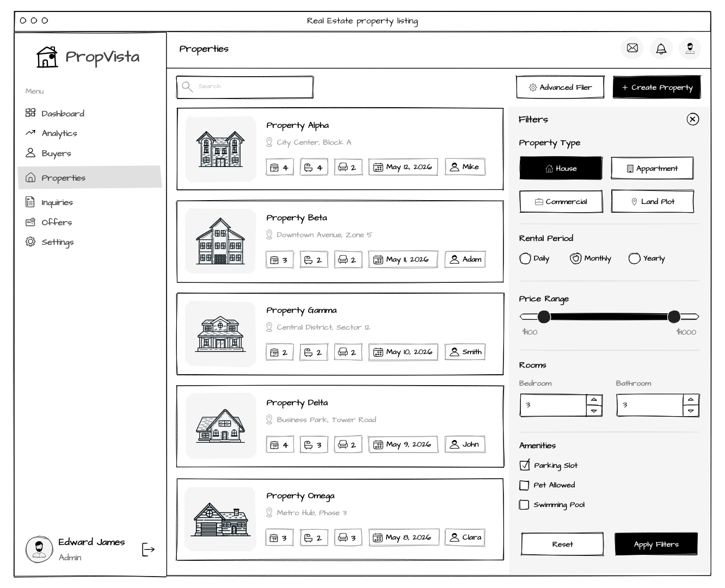
Task: Increase Bedroom count with up arrow
Action: (x=594, y=400)
